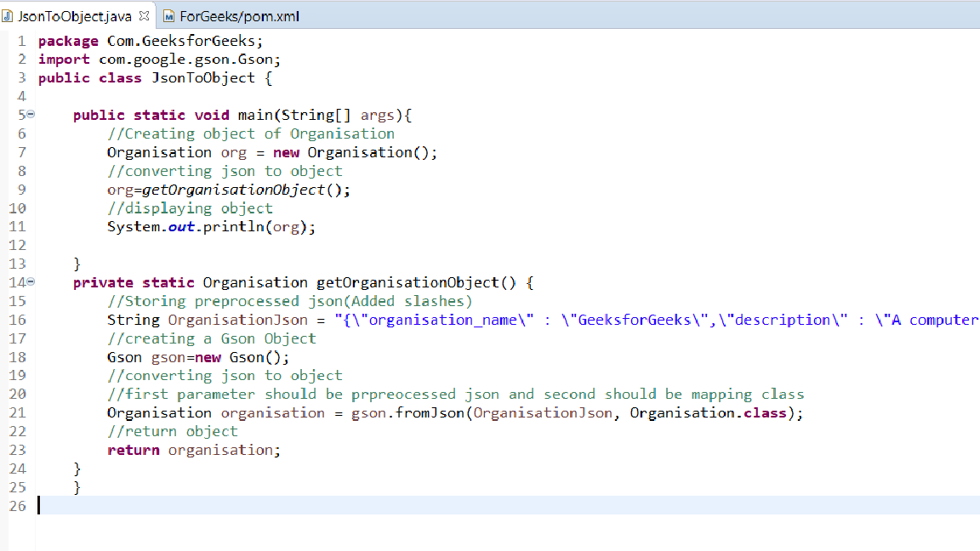Click comment about 'prpreocessed json' on line 20
Image resolution: width=980 pixels, height=551 pixels.
pos(456,395)
